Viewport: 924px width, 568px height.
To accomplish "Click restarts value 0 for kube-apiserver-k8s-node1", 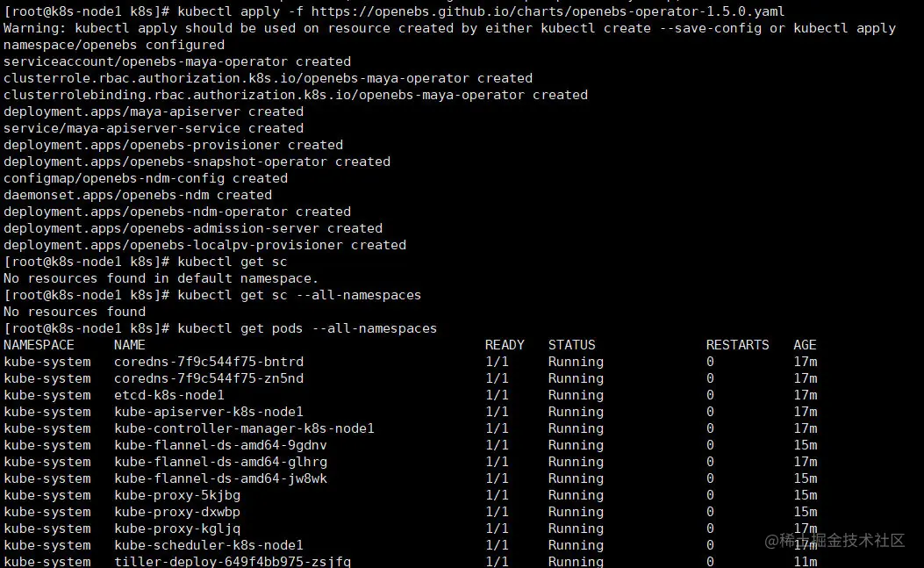I will tap(710, 413).
